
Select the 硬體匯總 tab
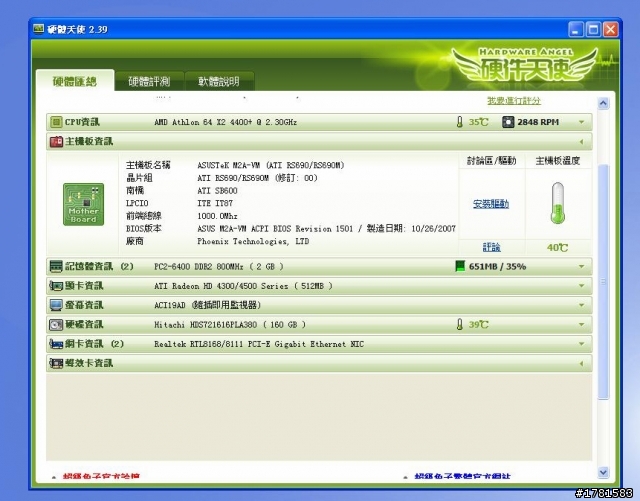coord(75,81)
